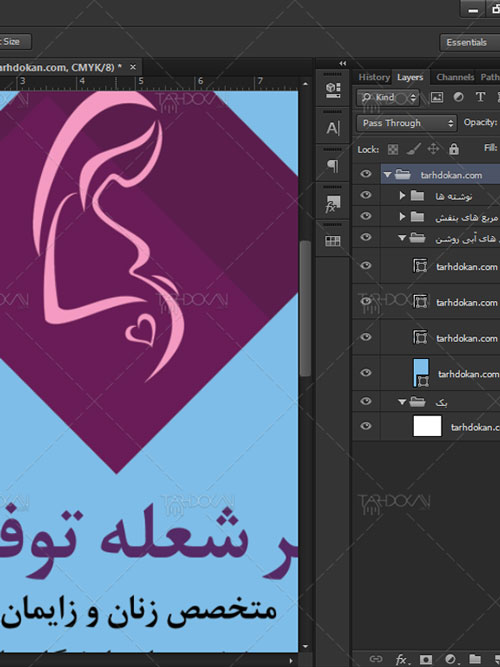
Task: Switch to the History tab
Action: (x=374, y=77)
